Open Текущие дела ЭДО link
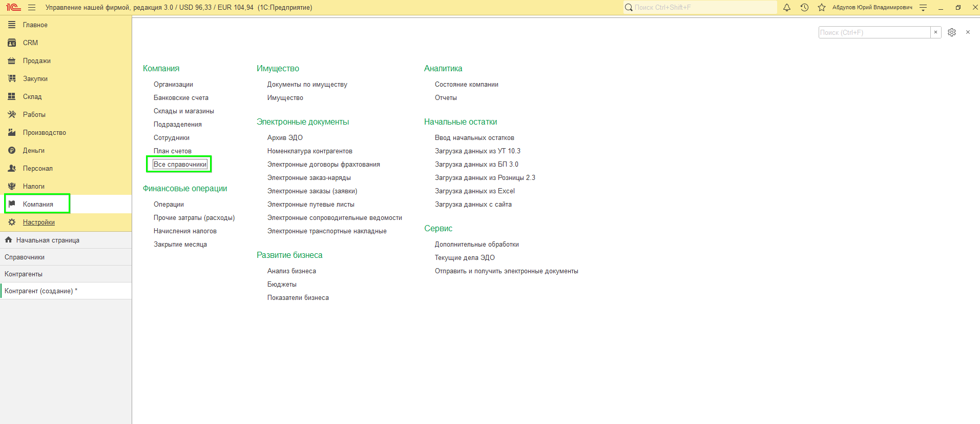Viewport: 980px width, 424px height. pyautogui.click(x=465, y=257)
